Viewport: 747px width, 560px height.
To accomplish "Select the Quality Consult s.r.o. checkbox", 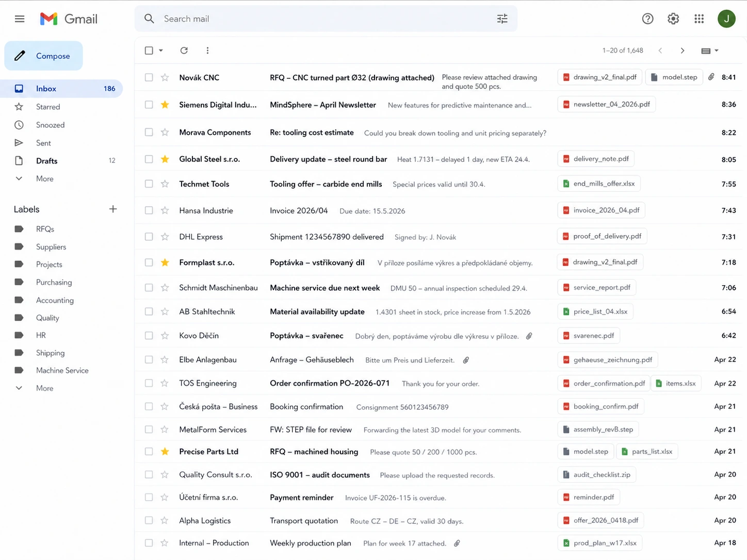I will [x=149, y=474].
